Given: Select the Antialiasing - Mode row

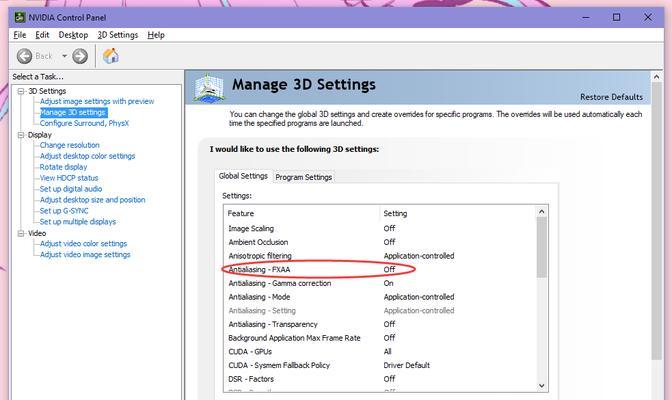Looking at the screenshot, I should point(380,297).
